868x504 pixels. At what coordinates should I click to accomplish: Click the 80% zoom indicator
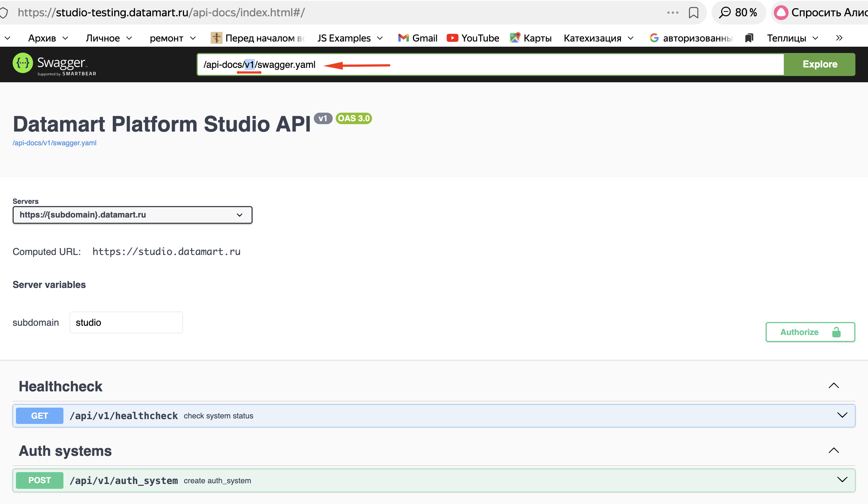(738, 13)
